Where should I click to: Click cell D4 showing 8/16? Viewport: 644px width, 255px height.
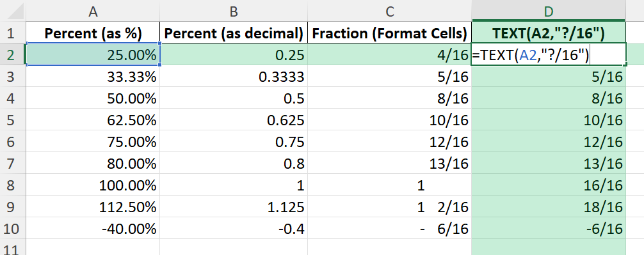tap(549, 98)
